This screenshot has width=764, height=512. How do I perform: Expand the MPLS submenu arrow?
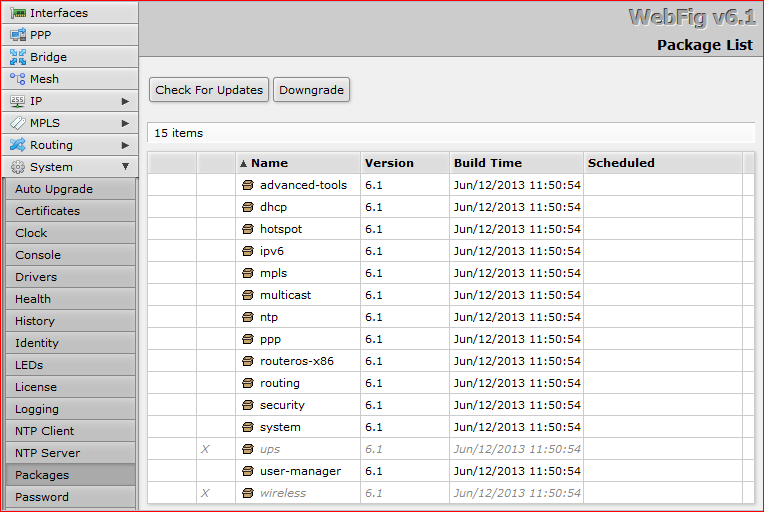pyautogui.click(x=125, y=123)
